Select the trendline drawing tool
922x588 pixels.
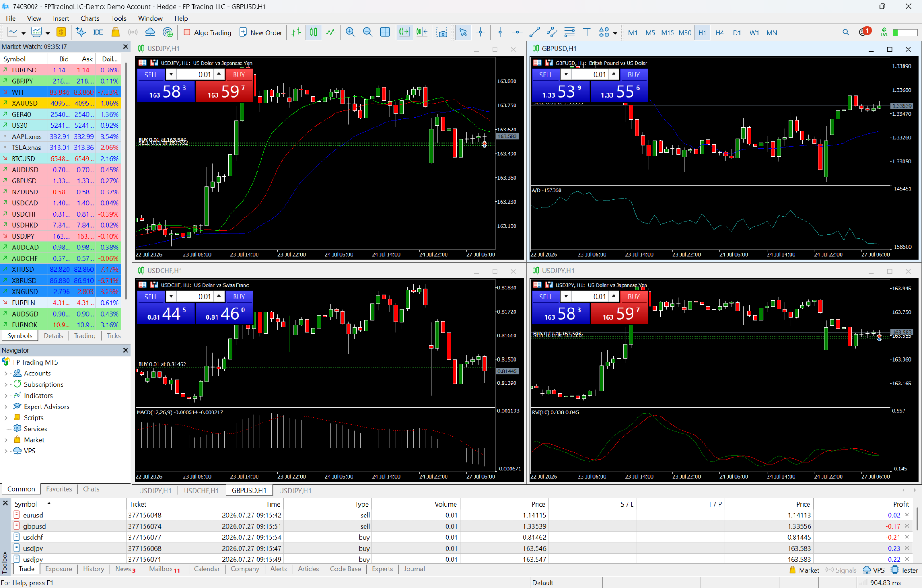(x=534, y=32)
